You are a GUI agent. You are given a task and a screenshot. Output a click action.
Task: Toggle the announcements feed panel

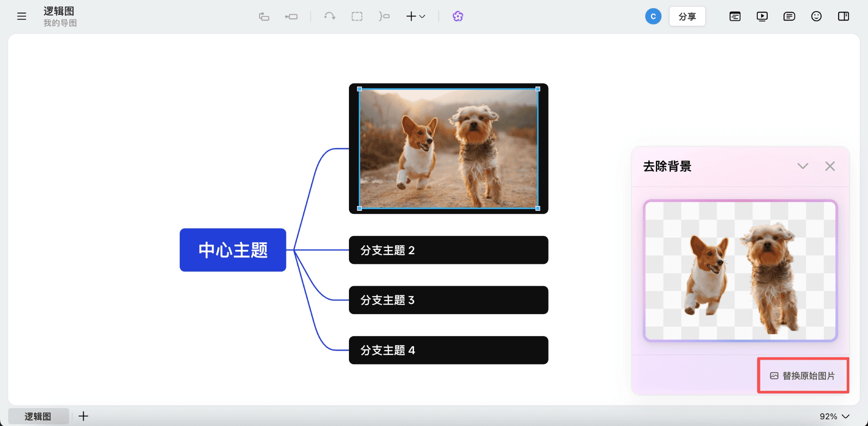[x=735, y=16]
